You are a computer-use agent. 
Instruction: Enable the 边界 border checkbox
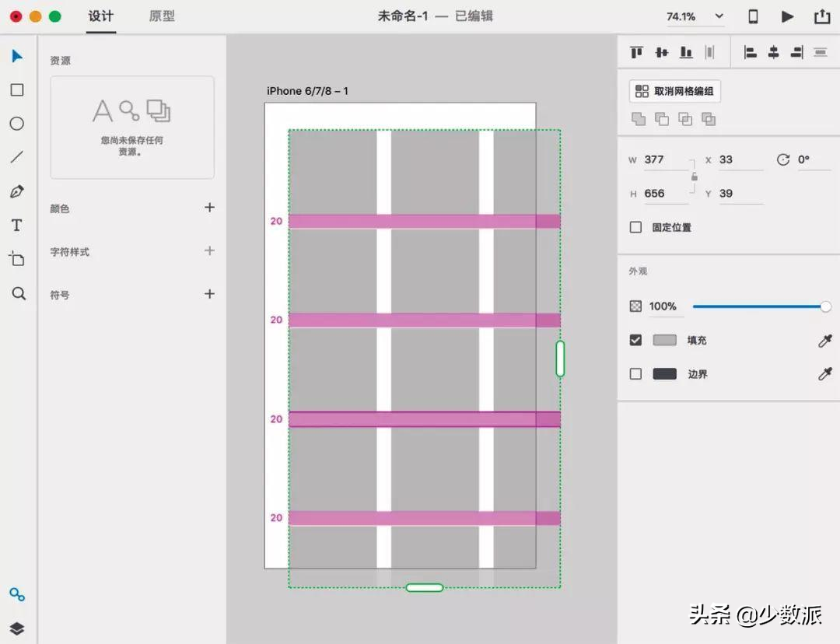pos(636,373)
